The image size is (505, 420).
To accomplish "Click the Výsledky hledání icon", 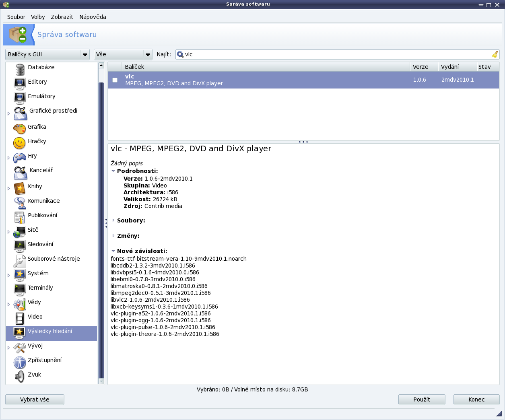I will tap(19, 333).
